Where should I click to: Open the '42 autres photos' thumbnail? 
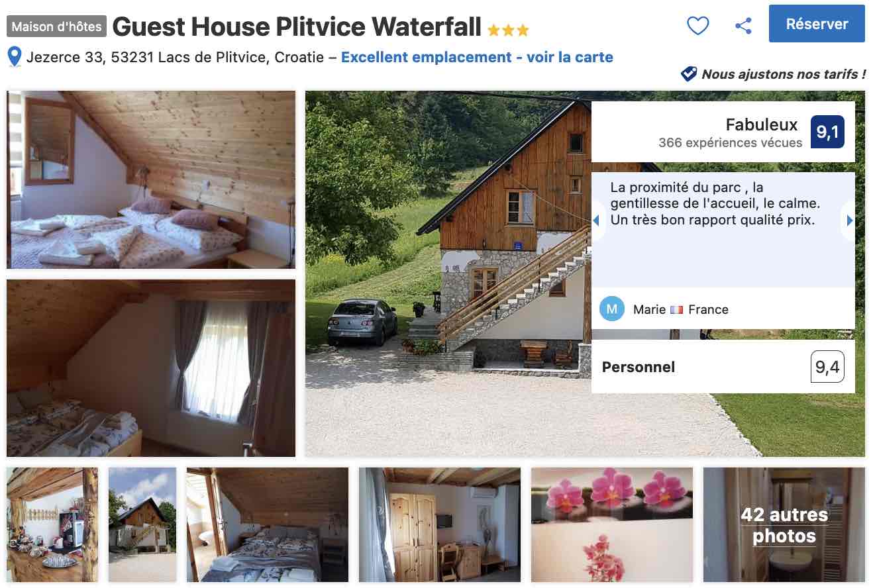784,524
